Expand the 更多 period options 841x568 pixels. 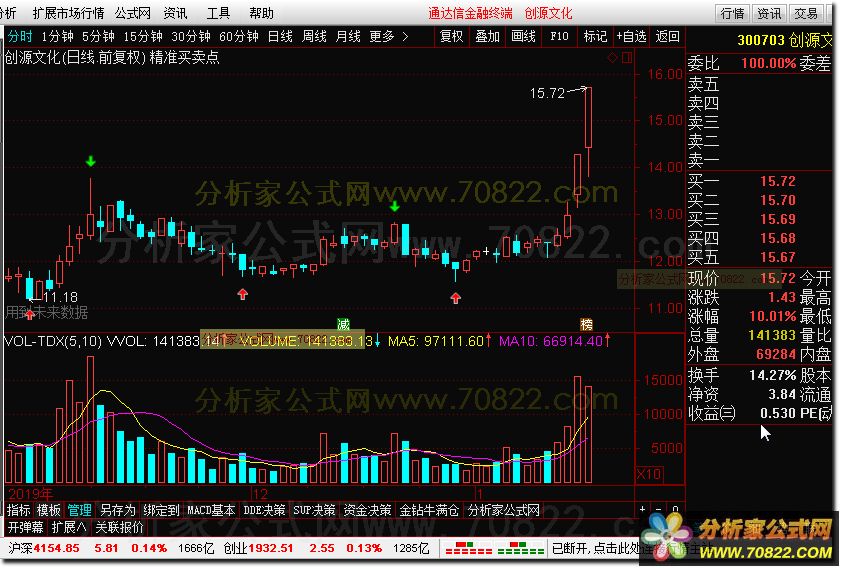388,36
